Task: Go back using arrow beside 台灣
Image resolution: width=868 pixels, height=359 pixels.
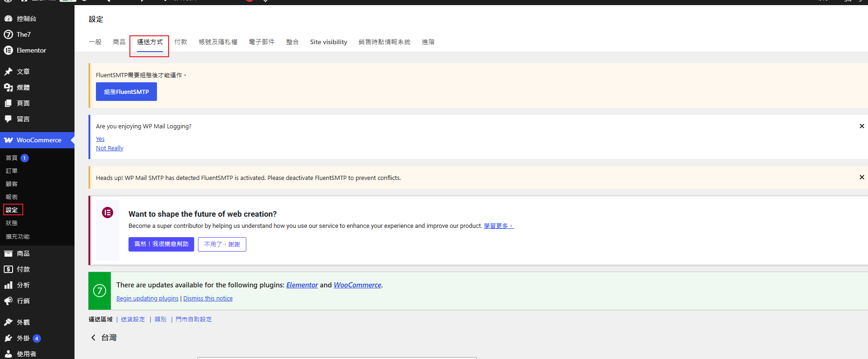Action: pos(93,338)
